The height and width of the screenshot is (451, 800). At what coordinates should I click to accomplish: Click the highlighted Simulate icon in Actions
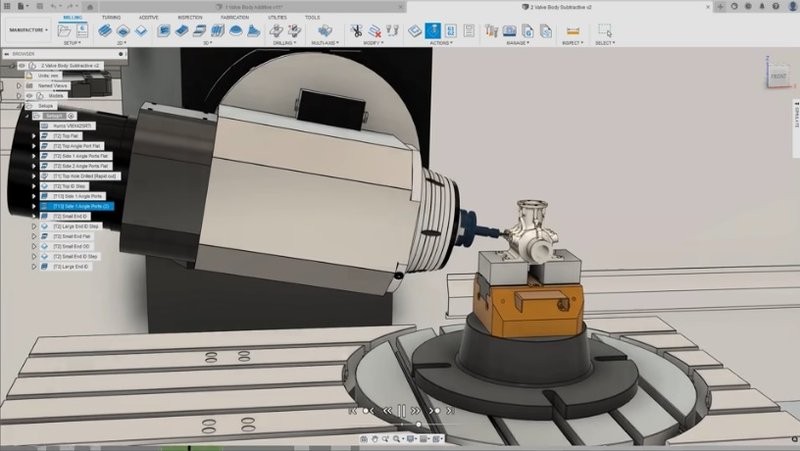[433, 31]
